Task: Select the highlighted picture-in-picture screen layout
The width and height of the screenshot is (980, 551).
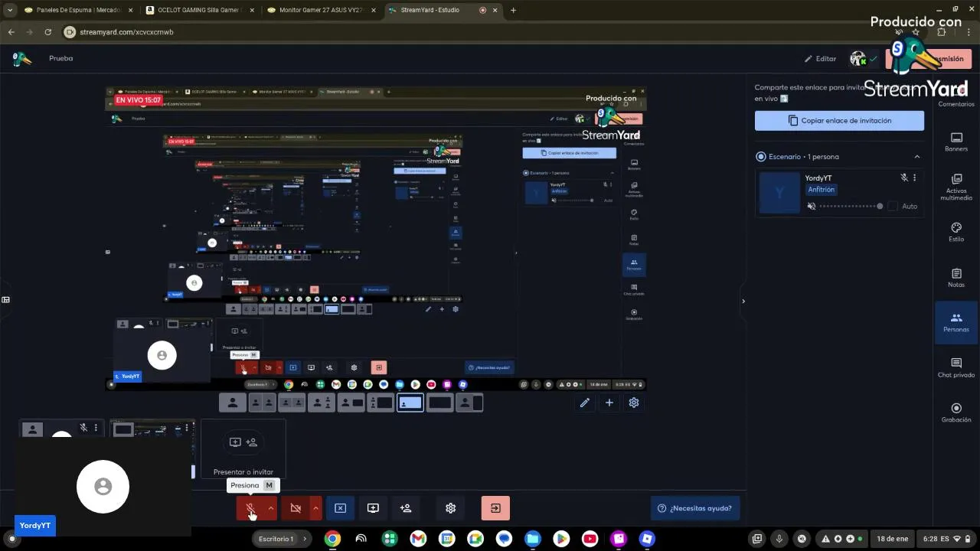Action: (410, 403)
